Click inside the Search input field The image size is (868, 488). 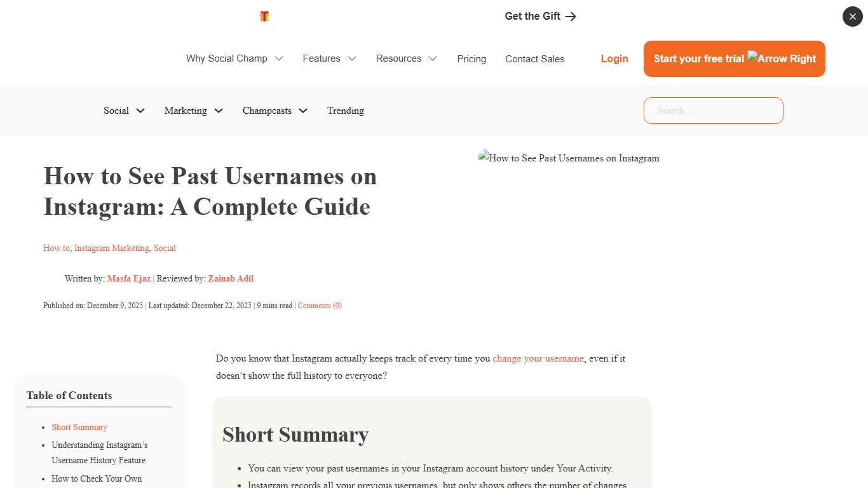[x=713, y=111]
